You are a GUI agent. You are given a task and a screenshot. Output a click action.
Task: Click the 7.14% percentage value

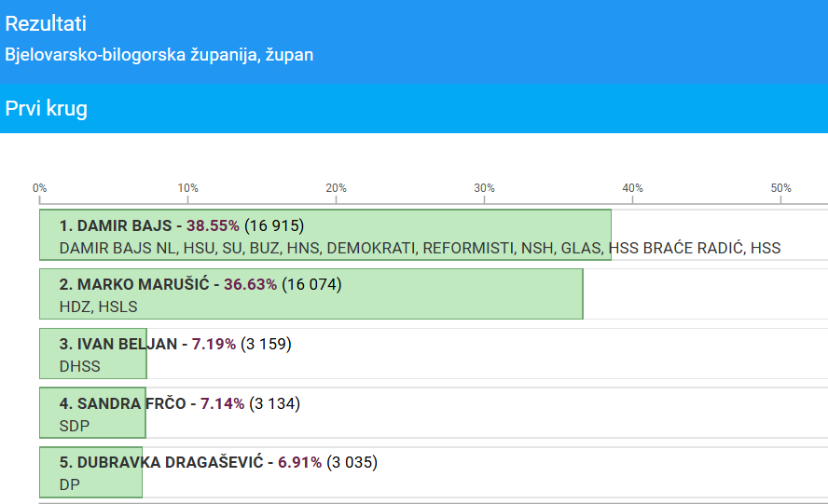coord(222,403)
